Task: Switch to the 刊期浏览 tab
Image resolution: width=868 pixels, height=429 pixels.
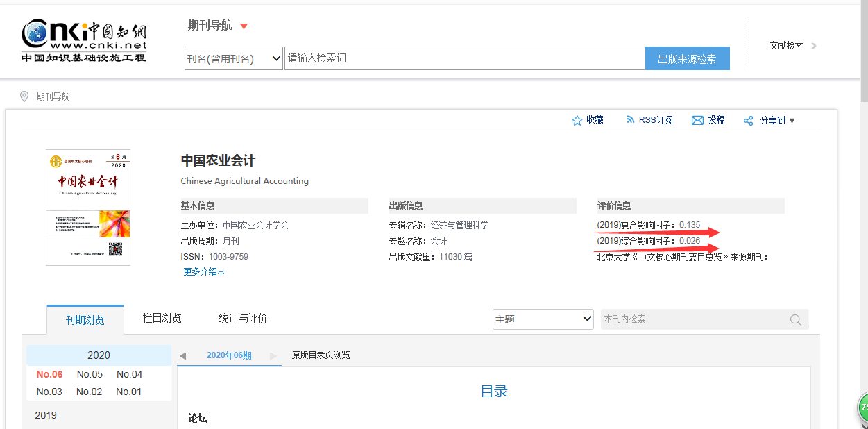Action: pos(85,320)
